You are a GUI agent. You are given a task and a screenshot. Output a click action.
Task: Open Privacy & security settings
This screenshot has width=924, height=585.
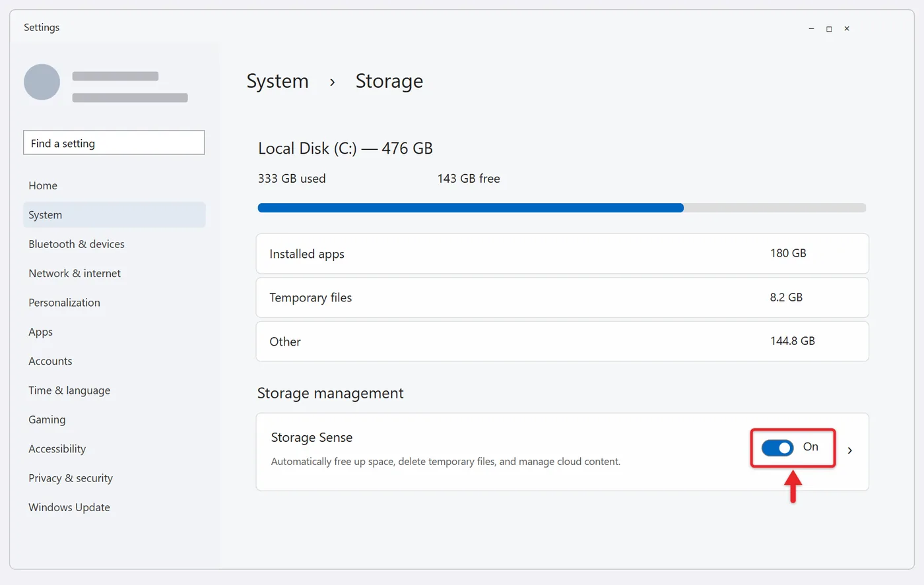(71, 478)
